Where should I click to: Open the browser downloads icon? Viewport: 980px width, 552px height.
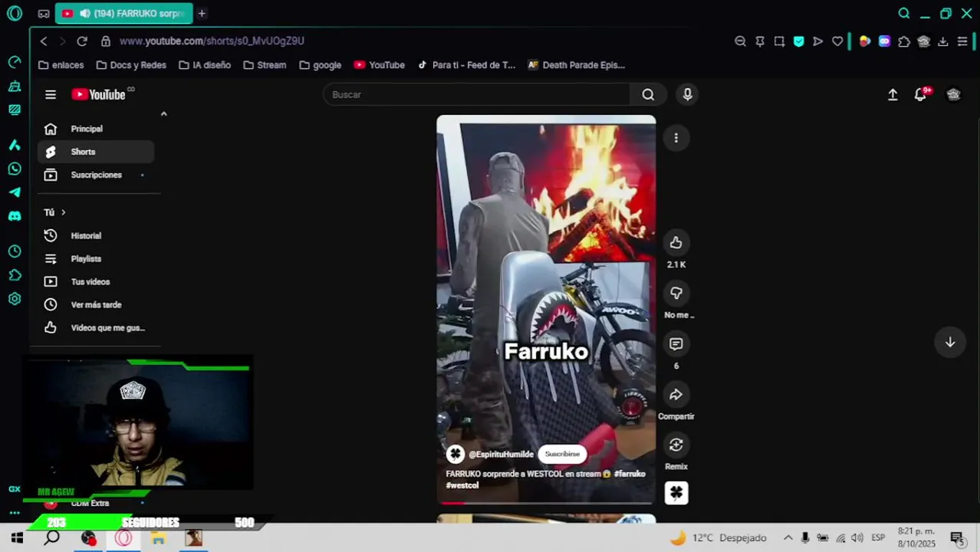click(943, 41)
